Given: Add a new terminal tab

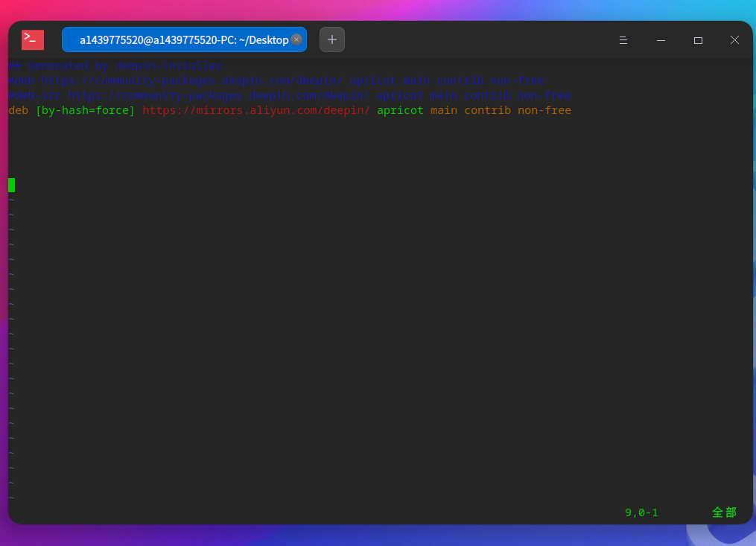Looking at the screenshot, I should click(332, 39).
